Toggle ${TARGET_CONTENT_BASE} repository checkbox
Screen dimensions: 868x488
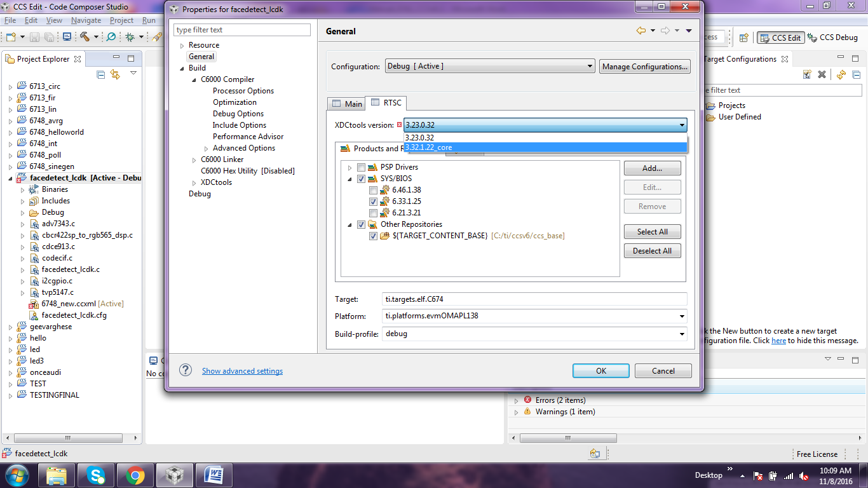click(373, 236)
